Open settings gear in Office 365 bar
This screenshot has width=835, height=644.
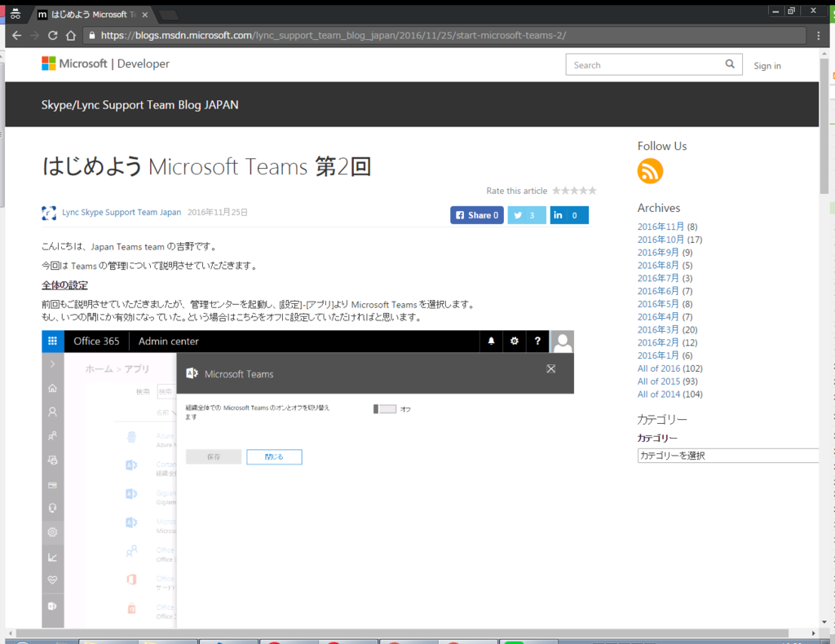coord(514,342)
